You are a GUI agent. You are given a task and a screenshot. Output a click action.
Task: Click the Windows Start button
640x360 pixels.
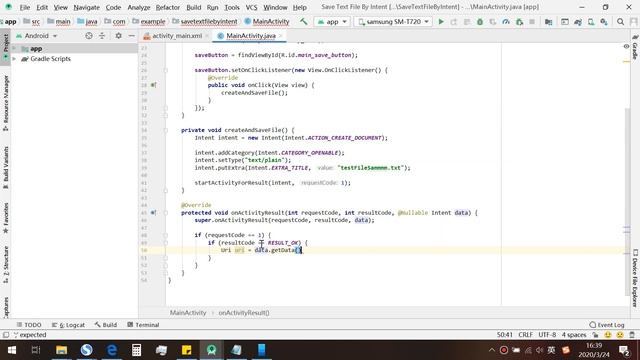pyautogui.click(x=11, y=350)
